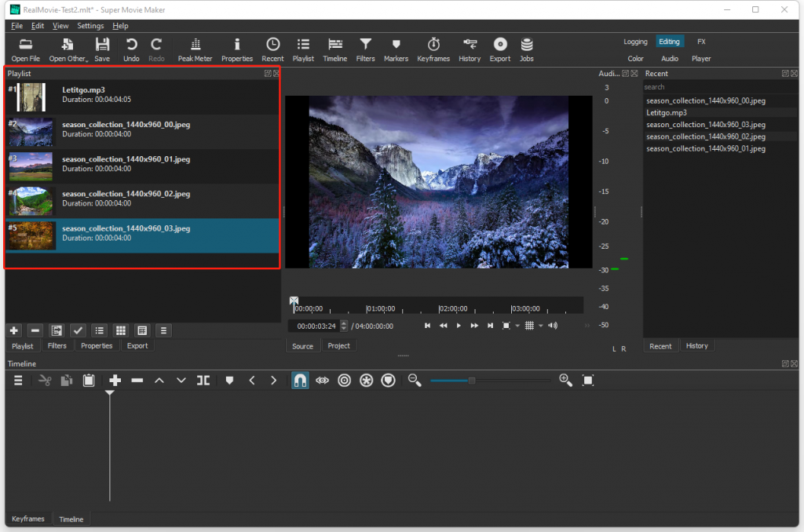Select the Editing layout button
This screenshot has height=532, width=804.
click(x=669, y=42)
